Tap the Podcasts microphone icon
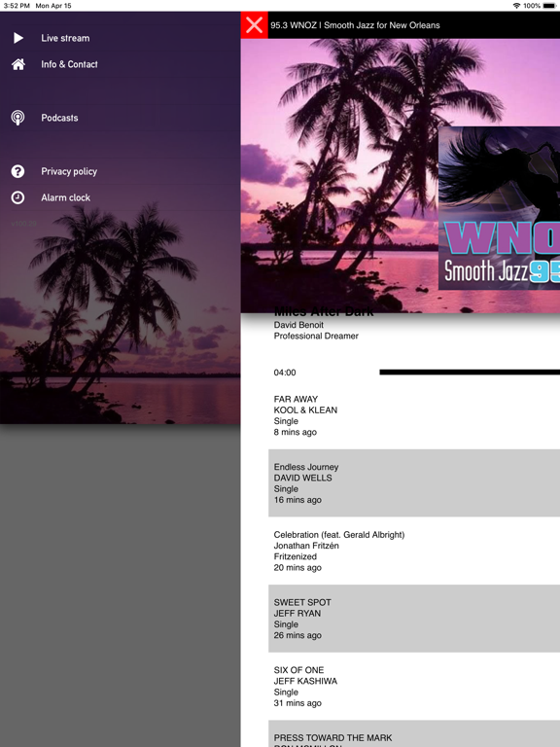 point(18,118)
